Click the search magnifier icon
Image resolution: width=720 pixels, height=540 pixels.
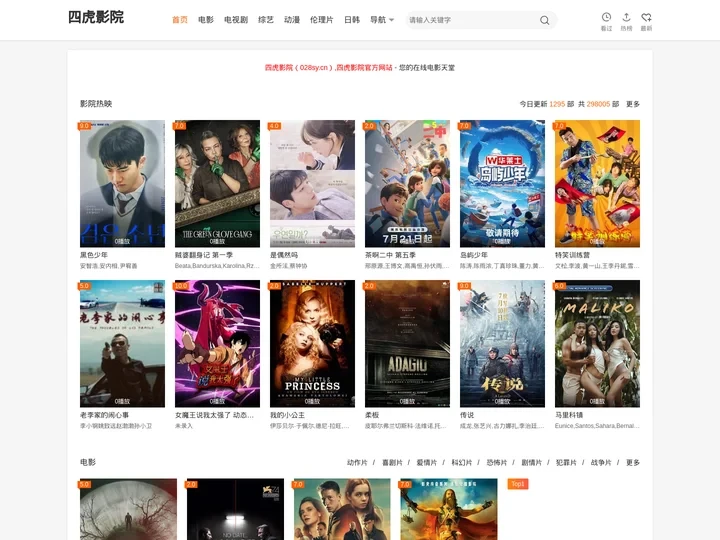point(544,20)
